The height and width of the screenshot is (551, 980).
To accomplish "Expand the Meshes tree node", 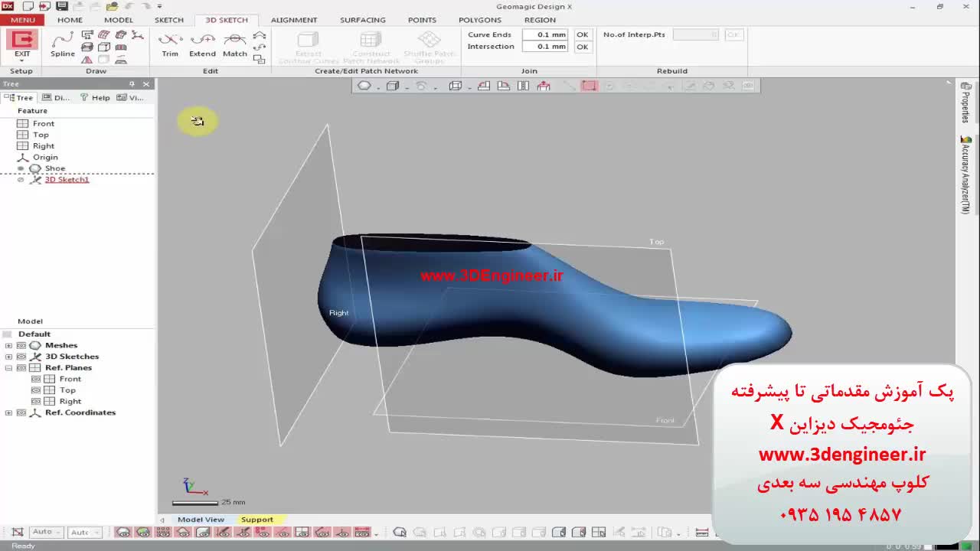I will coord(8,345).
